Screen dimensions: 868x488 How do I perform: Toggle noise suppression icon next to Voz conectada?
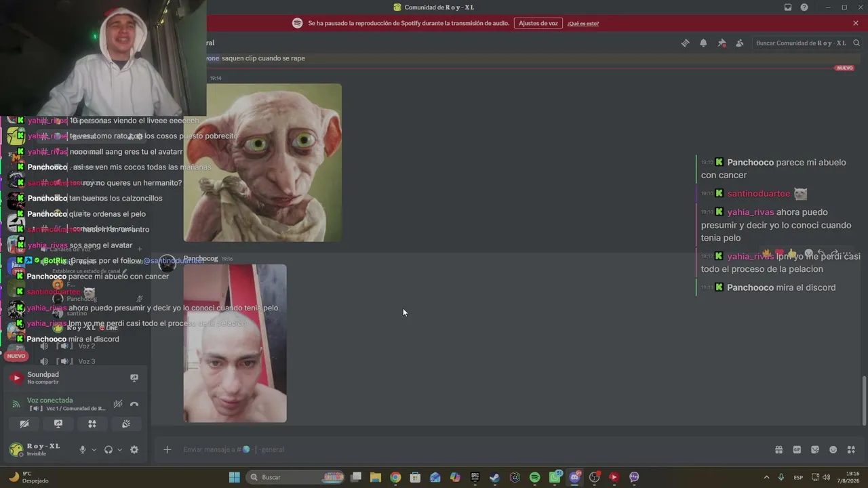pos(118,404)
